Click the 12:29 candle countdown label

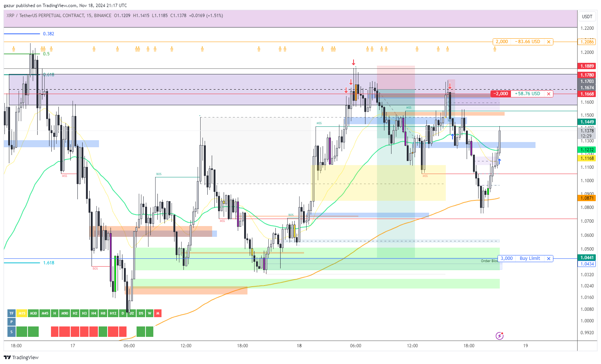pyautogui.click(x=586, y=136)
